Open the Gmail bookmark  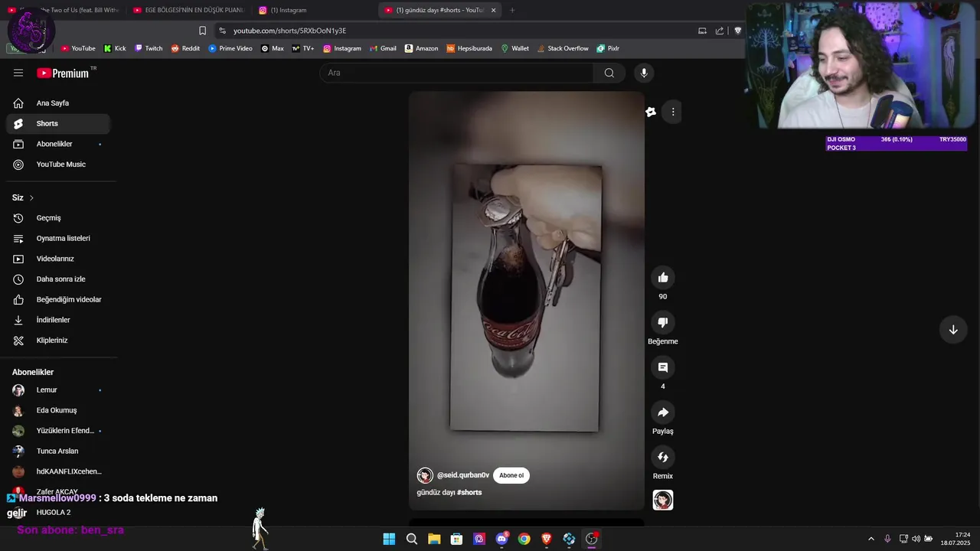coord(383,48)
